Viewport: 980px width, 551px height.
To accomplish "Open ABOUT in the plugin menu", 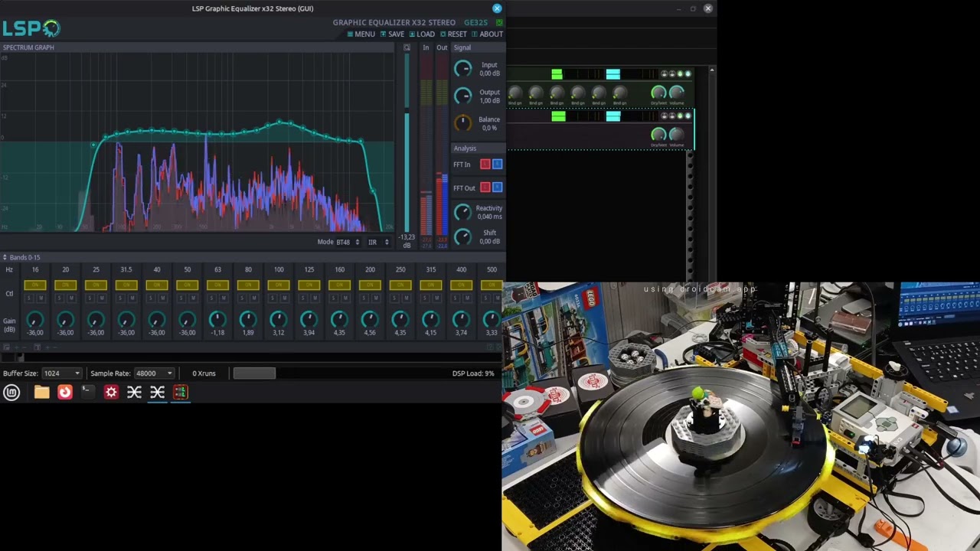I will (487, 34).
